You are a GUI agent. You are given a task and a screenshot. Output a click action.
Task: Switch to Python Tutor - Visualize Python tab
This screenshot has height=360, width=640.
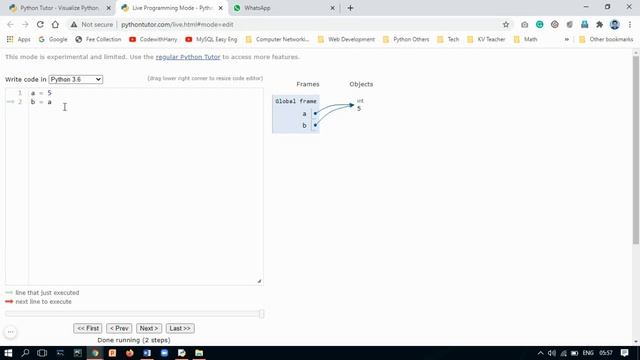point(60,8)
